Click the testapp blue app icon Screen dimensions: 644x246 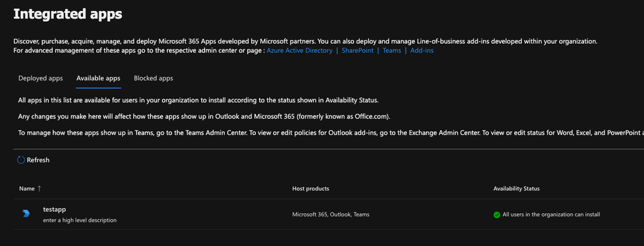tap(26, 214)
